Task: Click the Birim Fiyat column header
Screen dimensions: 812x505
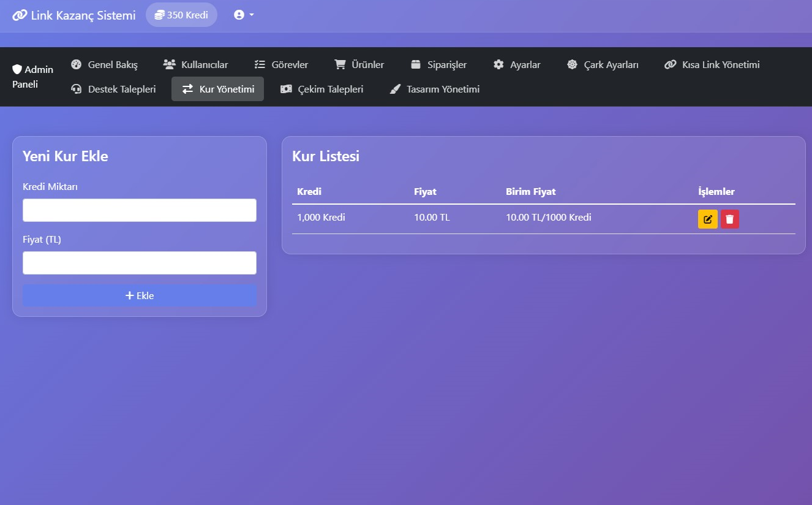Action: (531, 192)
